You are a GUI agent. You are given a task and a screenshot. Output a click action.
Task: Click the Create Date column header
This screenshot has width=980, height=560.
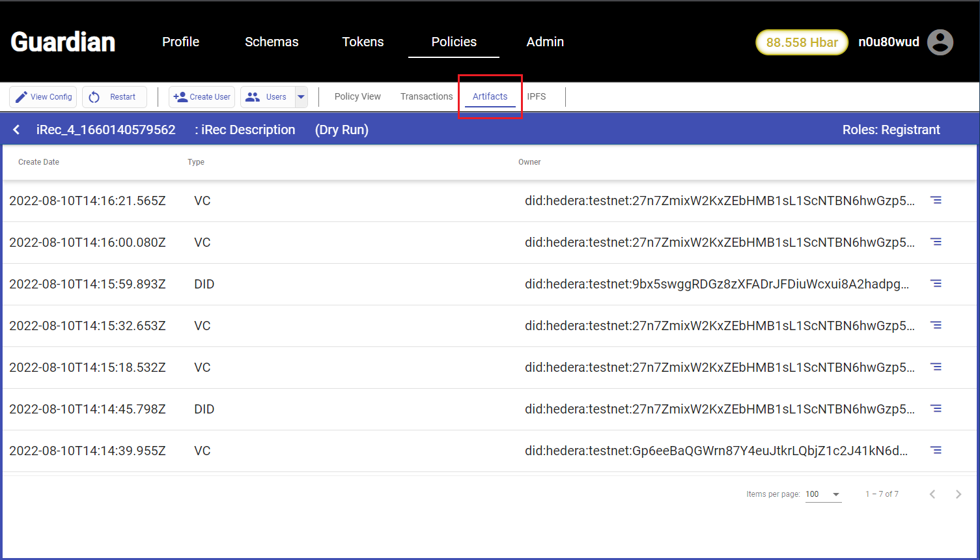[38, 162]
